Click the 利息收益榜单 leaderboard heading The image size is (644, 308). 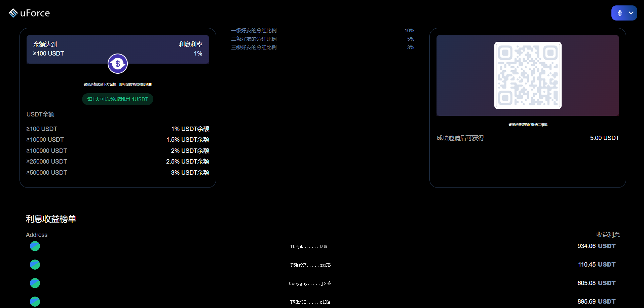click(51, 219)
